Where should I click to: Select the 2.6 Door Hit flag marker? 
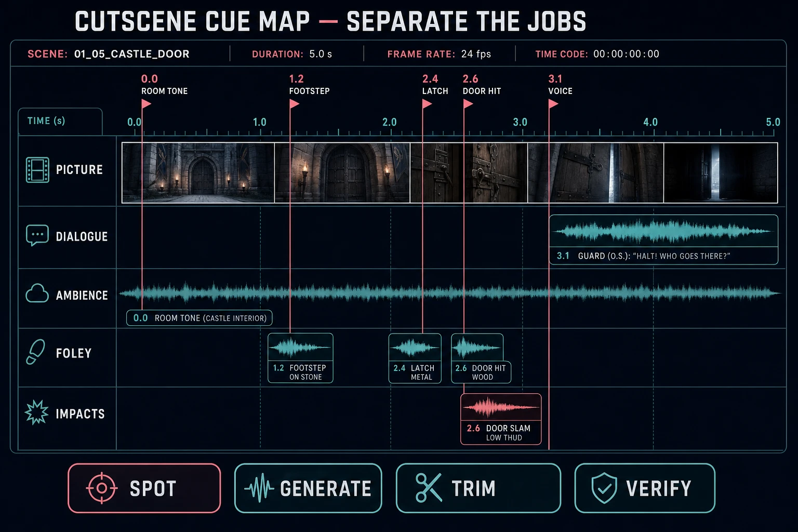[x=468, y=103]
